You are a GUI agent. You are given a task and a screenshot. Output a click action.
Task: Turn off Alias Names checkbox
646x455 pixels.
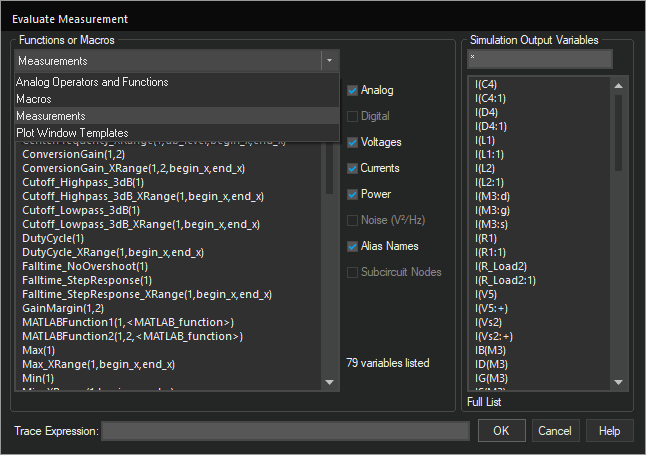(x=352, y=246)
